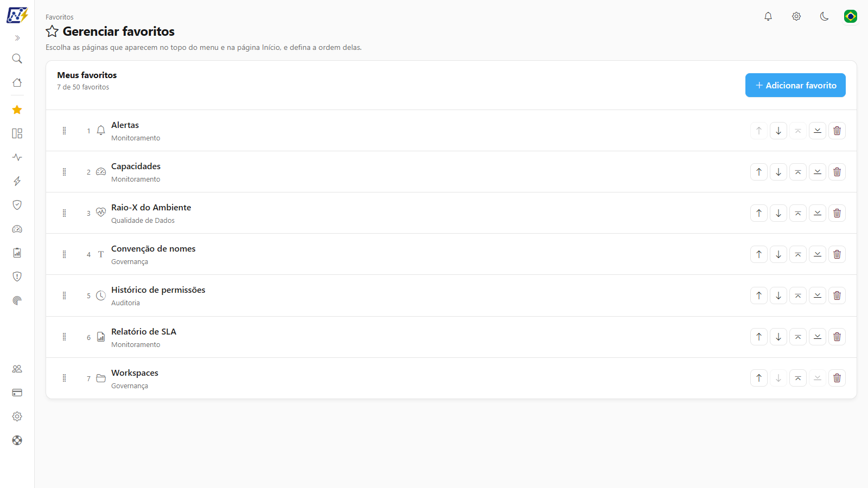
Task: Open sidebar settings gear at bottom
Action: [17, 416]
